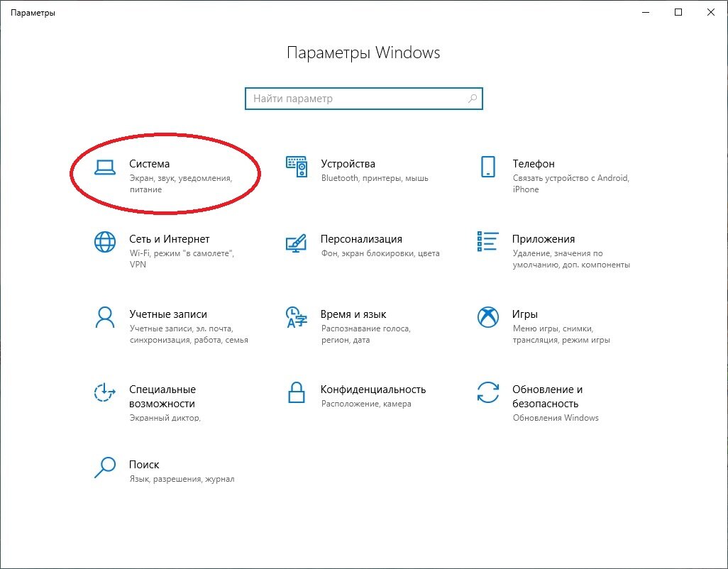This screenshot has height=569, width=728.
Task: Click the Телефон phone icon
Action: (x=488, y=167)
